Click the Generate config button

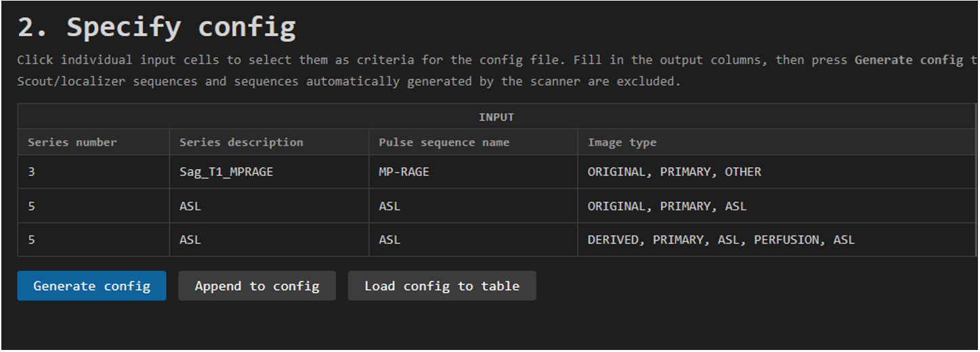tap(91, 286)
